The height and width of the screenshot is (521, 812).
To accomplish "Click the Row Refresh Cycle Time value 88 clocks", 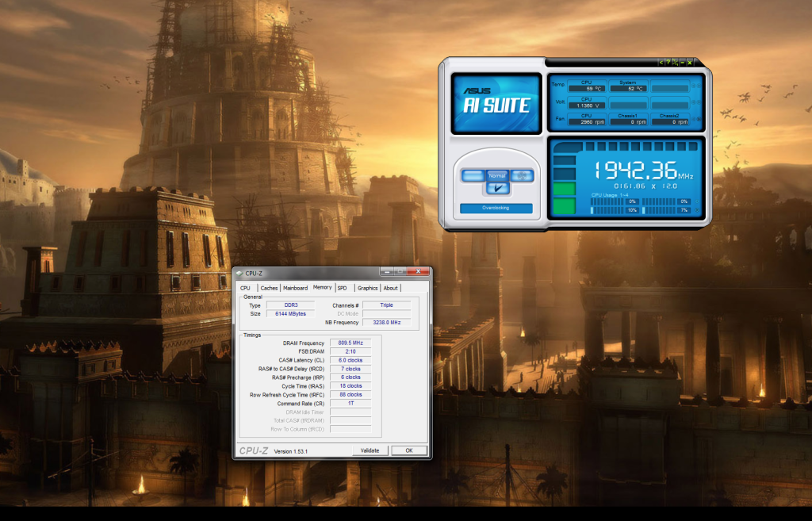I will coord(350,395).
